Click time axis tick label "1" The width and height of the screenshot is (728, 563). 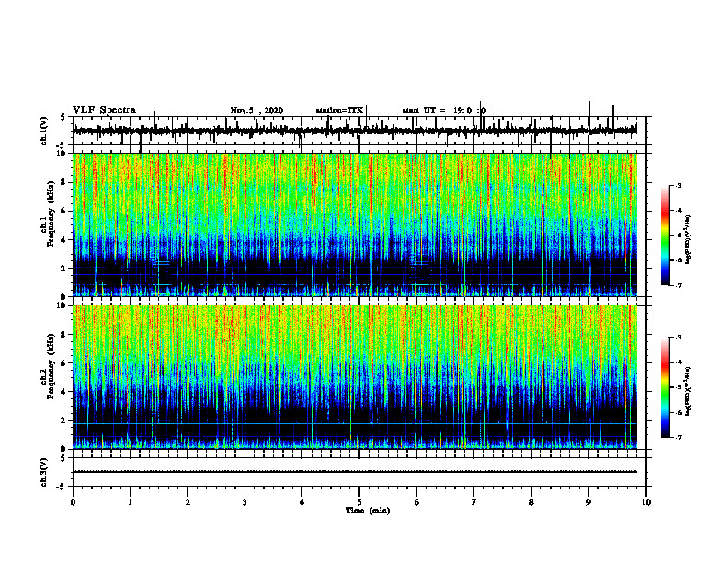pos(130,502)
